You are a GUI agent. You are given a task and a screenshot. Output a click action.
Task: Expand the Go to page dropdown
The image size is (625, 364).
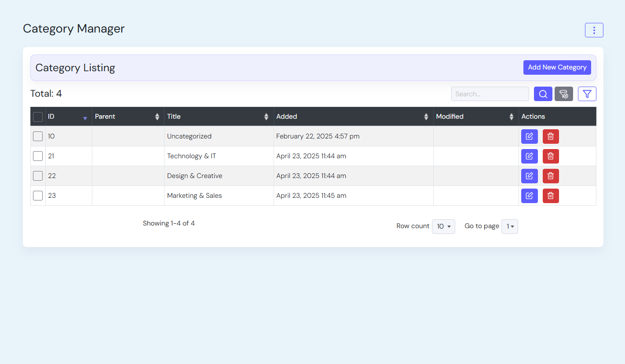pyautogui.click(x=509, y=226)
